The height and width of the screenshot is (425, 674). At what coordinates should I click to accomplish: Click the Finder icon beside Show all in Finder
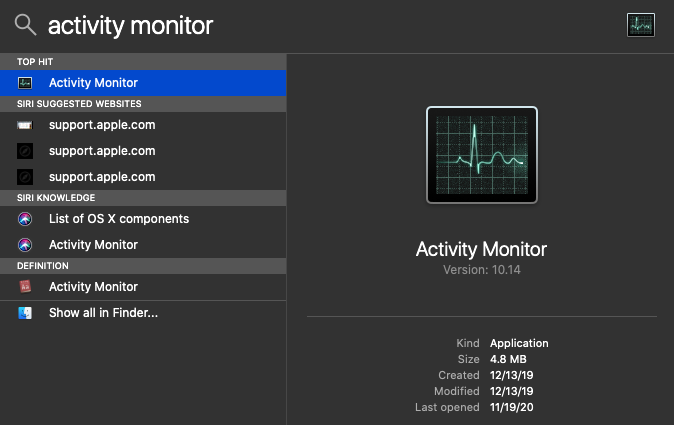pyautogui.click(x=25, y=313)
